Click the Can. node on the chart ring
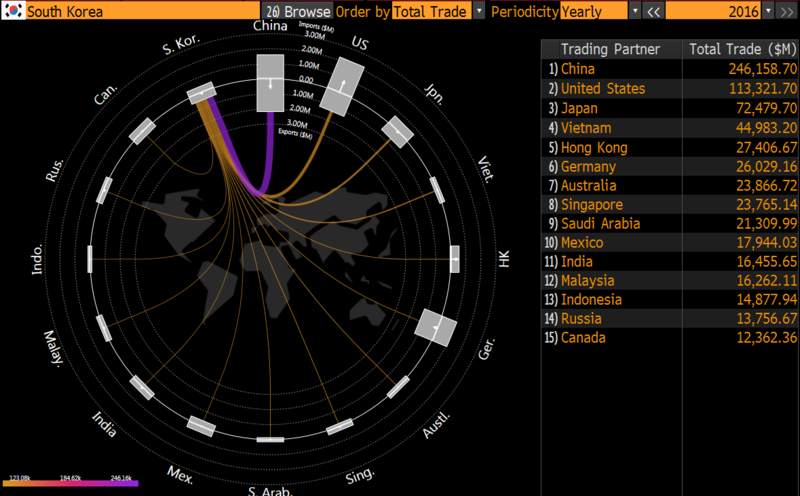Viewport: 800px width, 496px height. pos(142,131)
